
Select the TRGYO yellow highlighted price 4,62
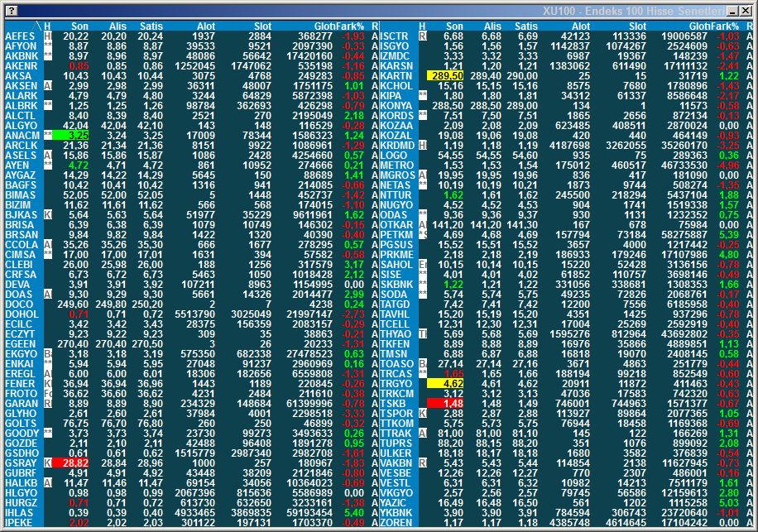[445, 384]
